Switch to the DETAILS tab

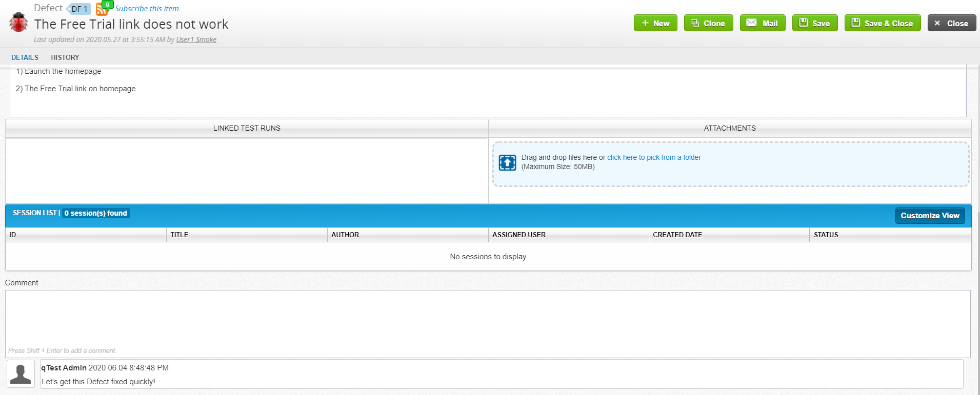25,57
